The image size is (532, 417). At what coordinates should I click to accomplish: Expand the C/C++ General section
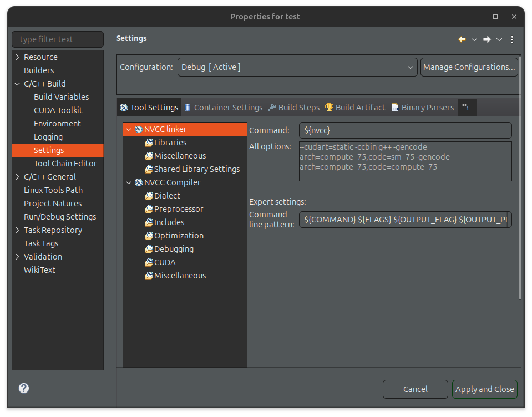click(x=18, y=177)
